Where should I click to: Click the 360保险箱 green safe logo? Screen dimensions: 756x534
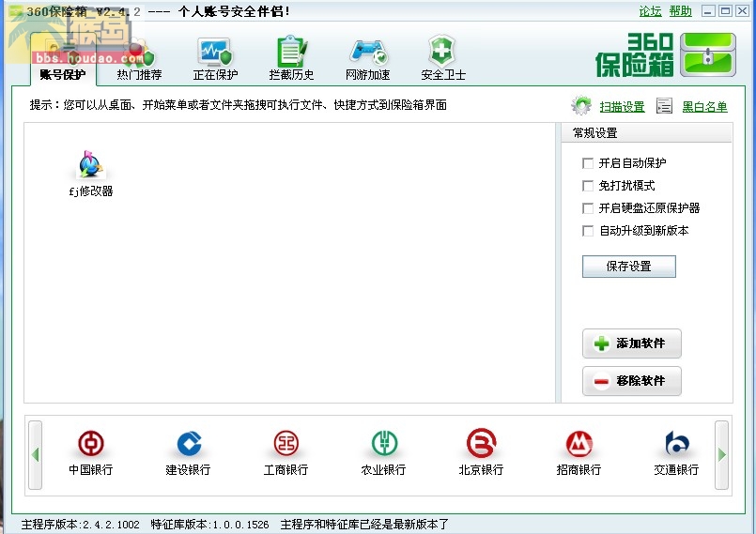pos(708,55)
